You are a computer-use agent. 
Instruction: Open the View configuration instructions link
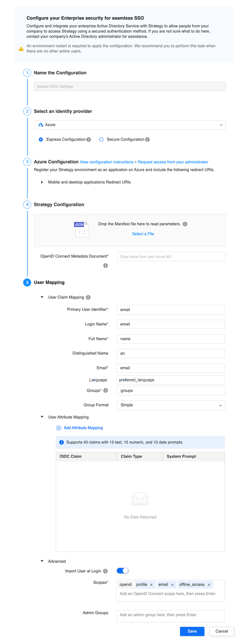click(x=107, y=162)
